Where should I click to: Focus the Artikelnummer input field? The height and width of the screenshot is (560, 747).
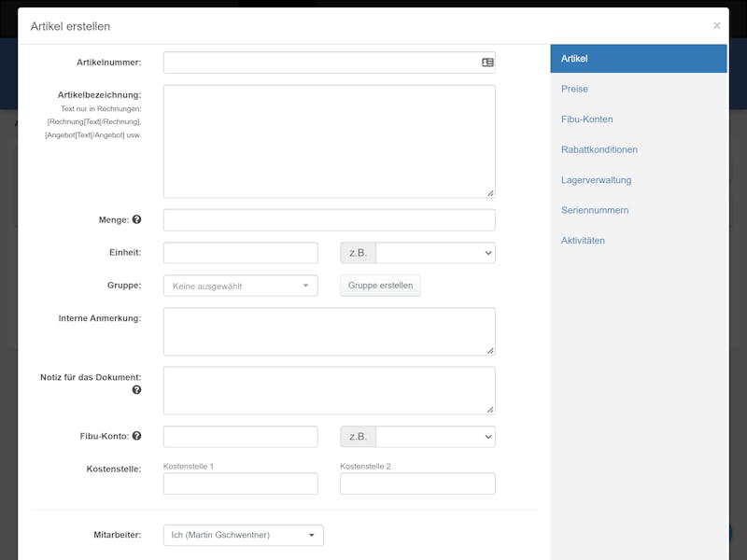click(x=330, y=63)
